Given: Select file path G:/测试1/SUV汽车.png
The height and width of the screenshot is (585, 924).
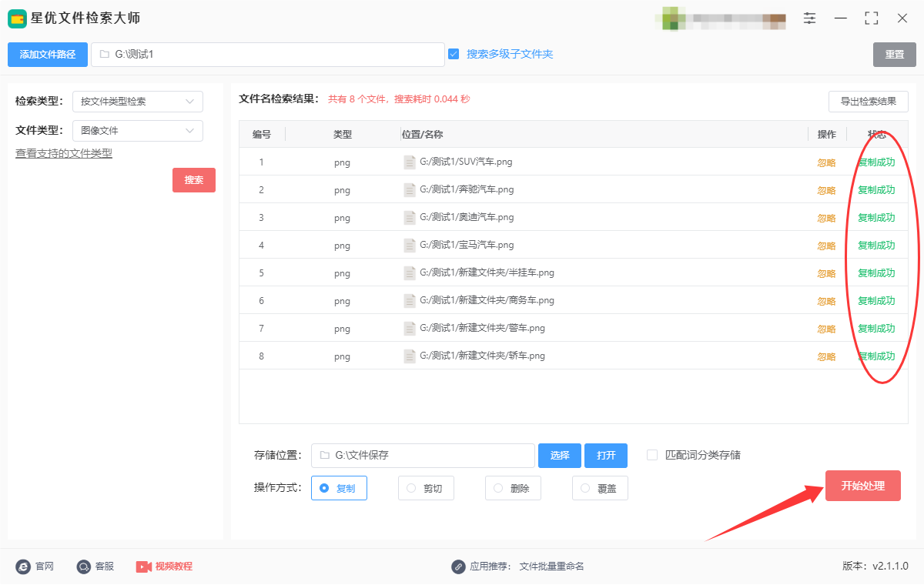Looking at the screenshot, I should (x=466, y=162).
